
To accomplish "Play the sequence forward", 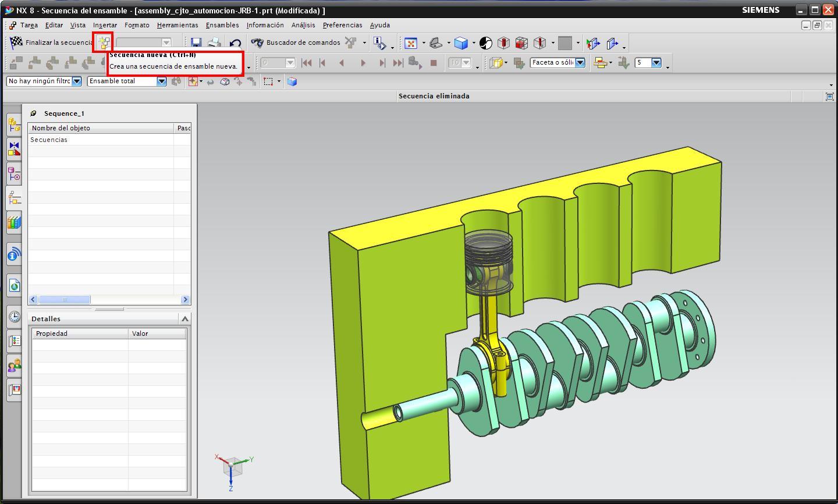I will 363,63.
